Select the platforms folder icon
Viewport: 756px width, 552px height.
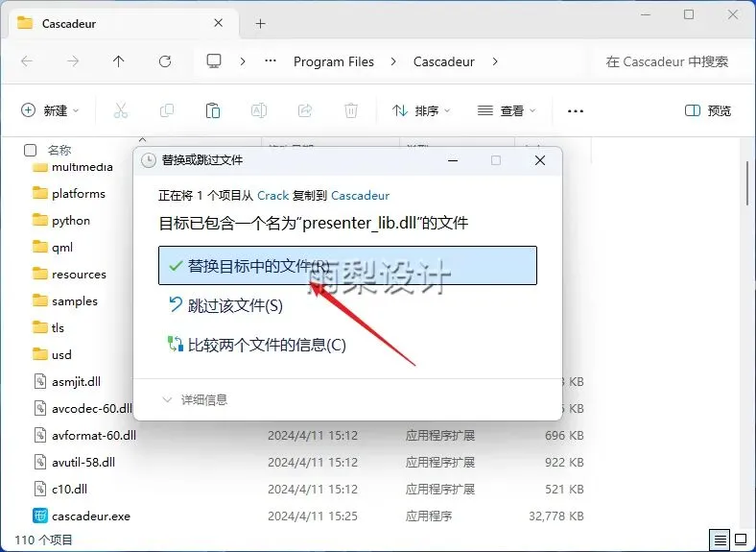pos(40,193)
